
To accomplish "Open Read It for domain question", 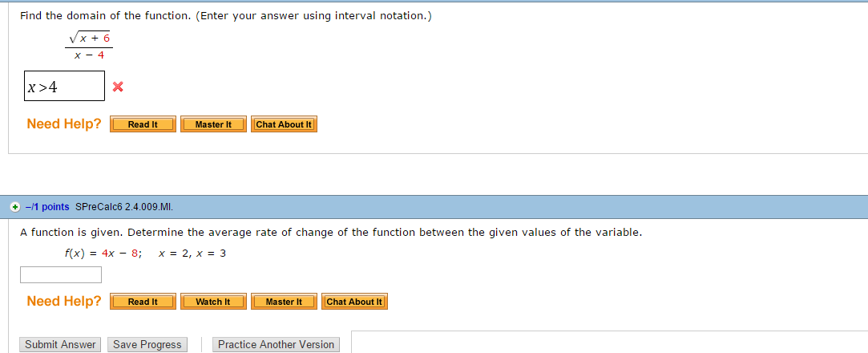I will (143, 124).
